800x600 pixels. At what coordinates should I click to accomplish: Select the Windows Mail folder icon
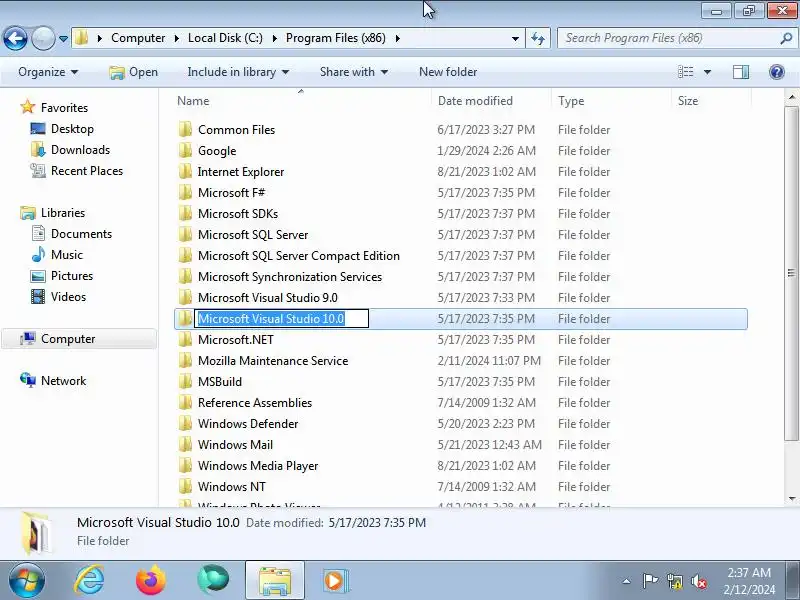click(x=186, y=444)
